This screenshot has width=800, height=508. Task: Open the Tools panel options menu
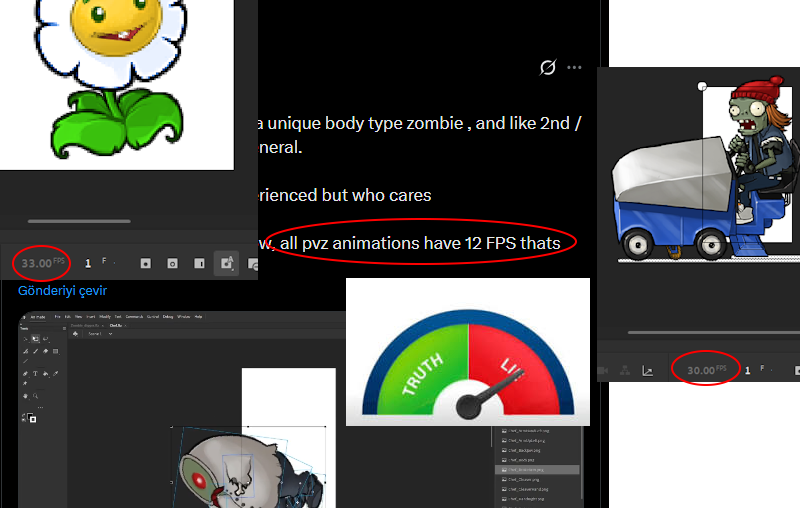tap(64, 328)
